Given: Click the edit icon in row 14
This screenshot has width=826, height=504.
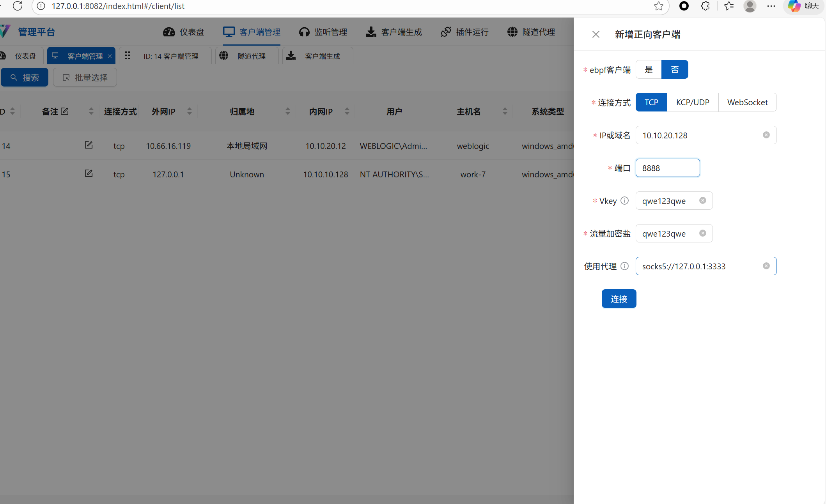Looking at the screenshot, I should [89, 145].
